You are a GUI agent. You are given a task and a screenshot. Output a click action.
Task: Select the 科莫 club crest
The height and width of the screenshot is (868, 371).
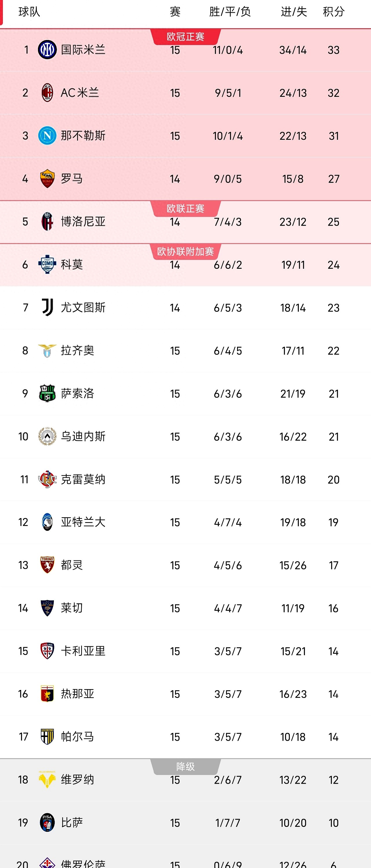point(47,265)
